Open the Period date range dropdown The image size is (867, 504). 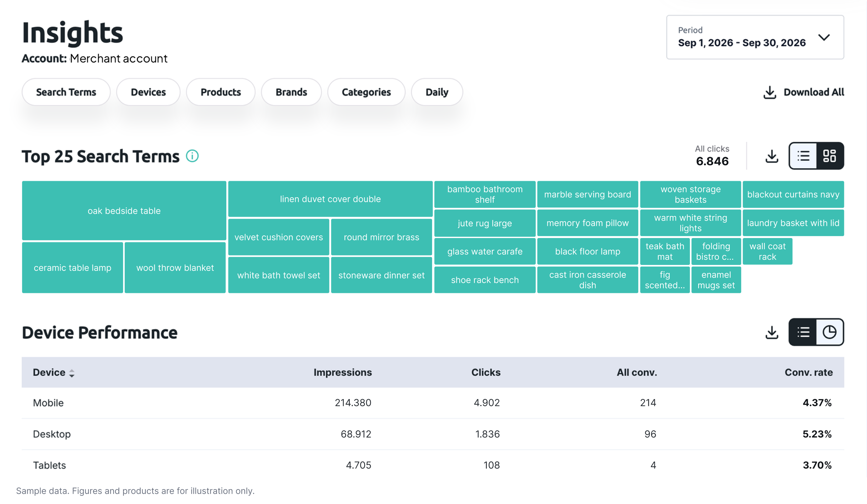click(x=755, y=37)
